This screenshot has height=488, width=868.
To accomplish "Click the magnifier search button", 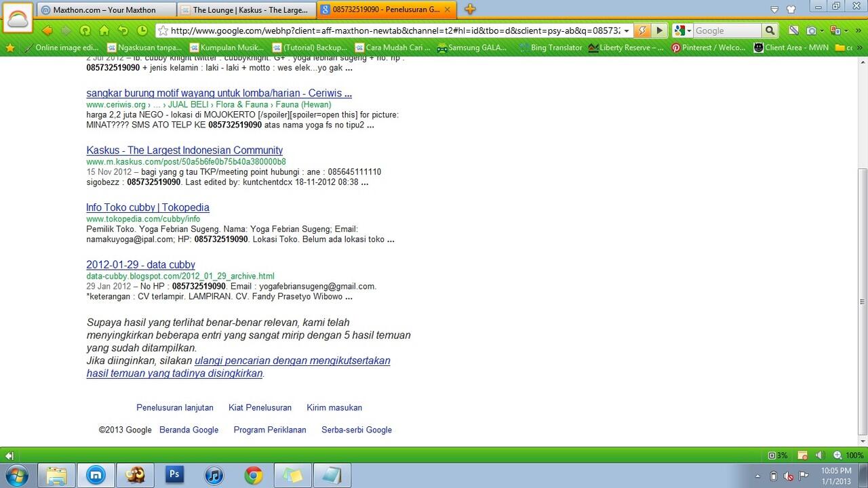I will [x=769, y=30].
